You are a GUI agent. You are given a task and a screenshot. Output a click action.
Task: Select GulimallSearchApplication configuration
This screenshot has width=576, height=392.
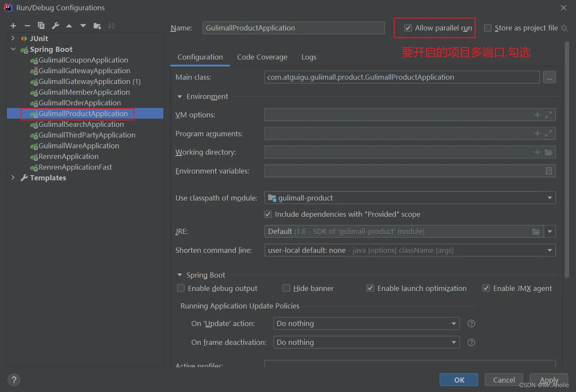[81, 124]
